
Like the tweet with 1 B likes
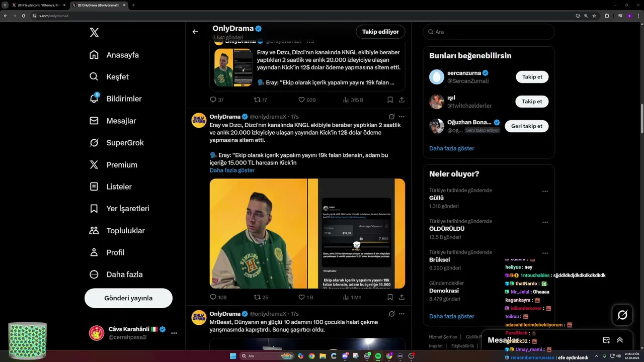click(306, 297)
